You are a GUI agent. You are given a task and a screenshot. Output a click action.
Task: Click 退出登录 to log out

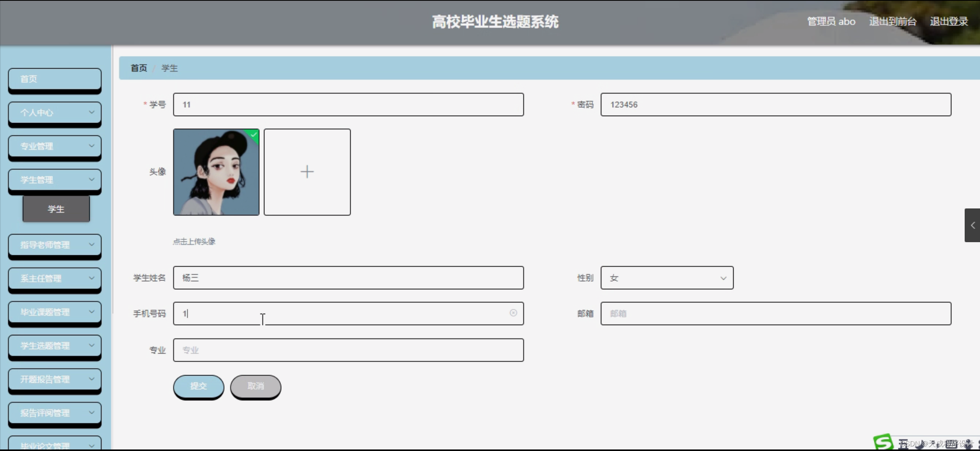tap(949, 21)
